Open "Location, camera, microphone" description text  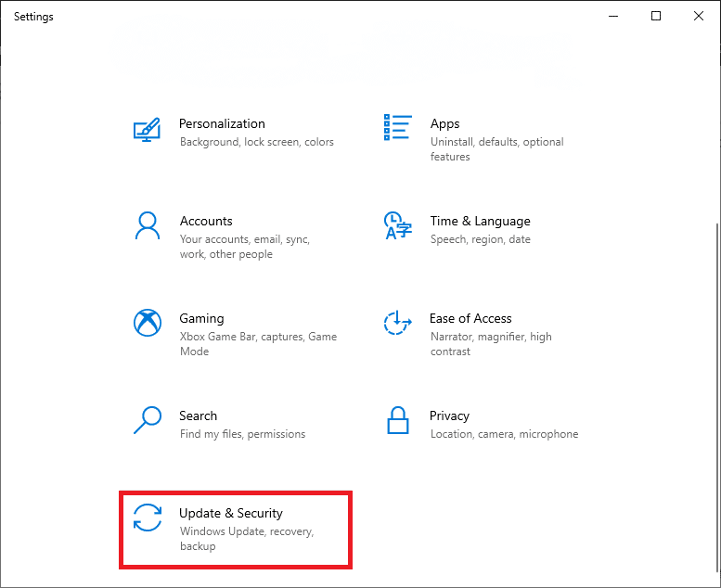(504, 434)
